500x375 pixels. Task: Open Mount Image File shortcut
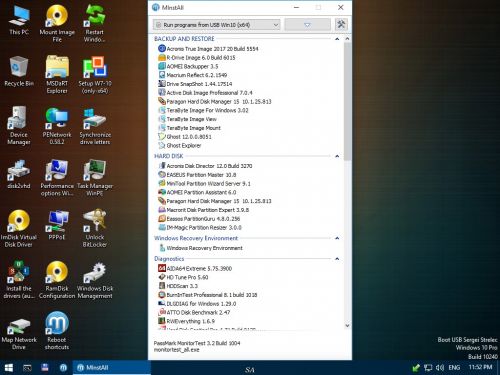coord(57,23)
